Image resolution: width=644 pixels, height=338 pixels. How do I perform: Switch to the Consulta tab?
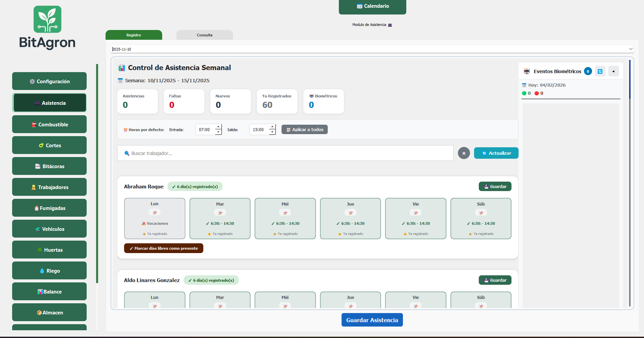pyautogui.click(x=205, y=35)
